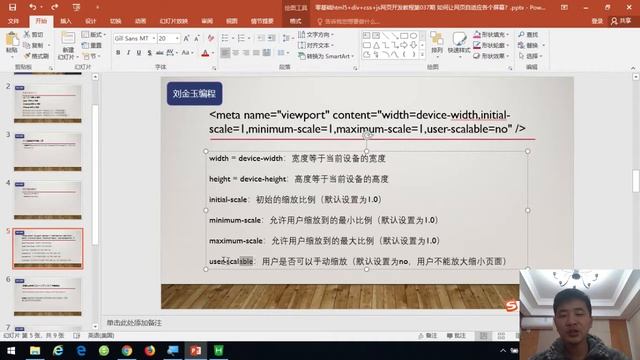Viewport: 640px width, 360px height.
Task: Click the Replace button
Action: click(x=531, y=45)
